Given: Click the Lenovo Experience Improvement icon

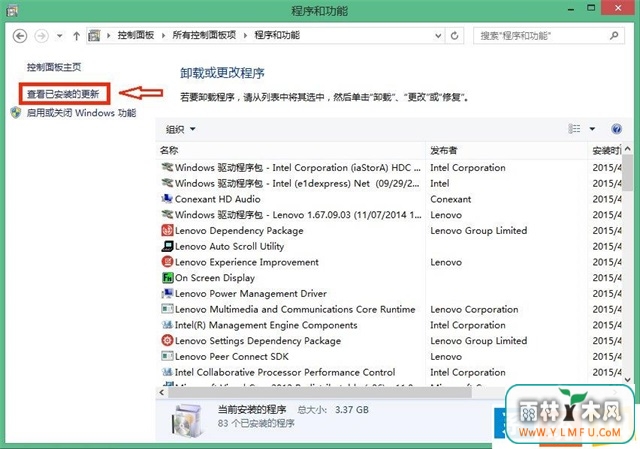Looking at the screenshot, I should (x=167, y=262).
